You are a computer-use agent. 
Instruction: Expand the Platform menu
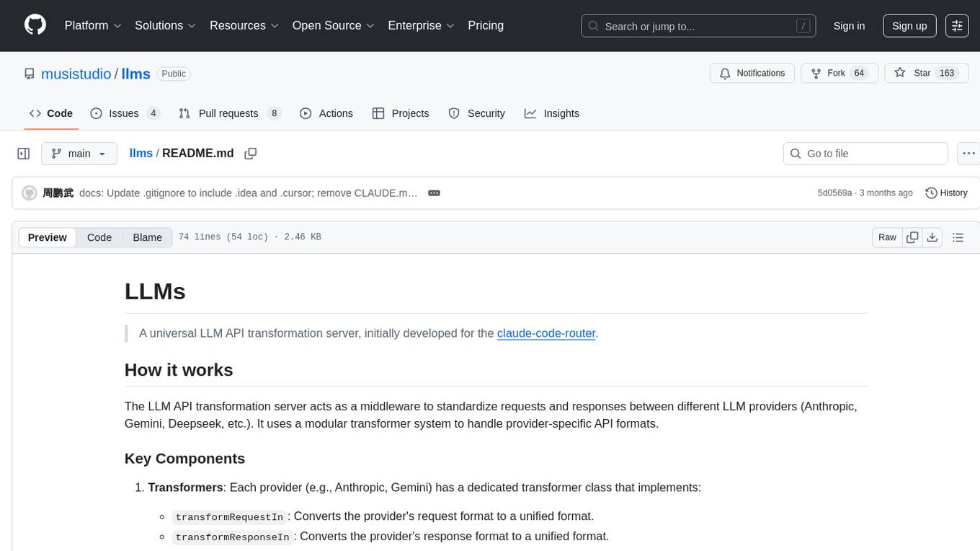click(x=93, y=25)
